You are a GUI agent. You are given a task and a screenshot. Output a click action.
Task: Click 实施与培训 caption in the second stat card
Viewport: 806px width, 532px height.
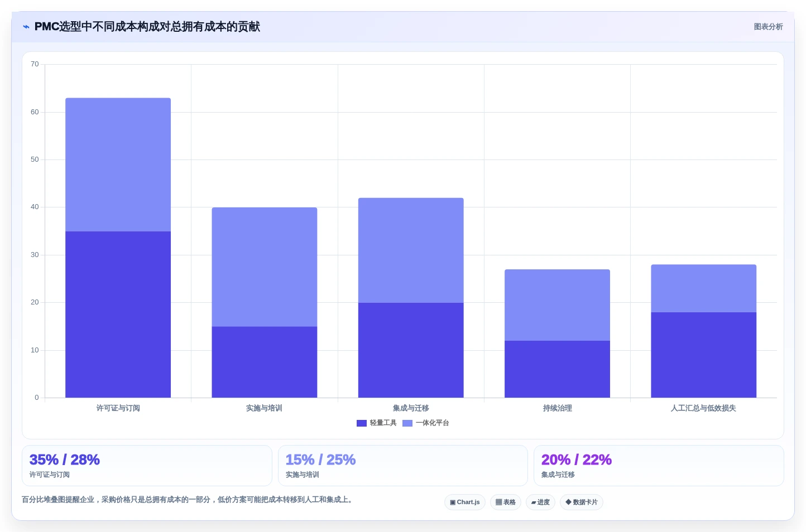(303, 475)
